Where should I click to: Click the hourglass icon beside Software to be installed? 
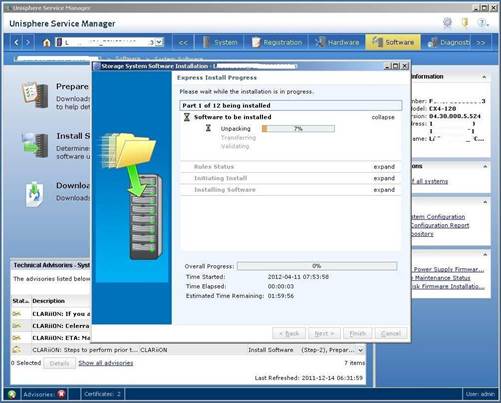pyautogui.click(x=187, y=117)
